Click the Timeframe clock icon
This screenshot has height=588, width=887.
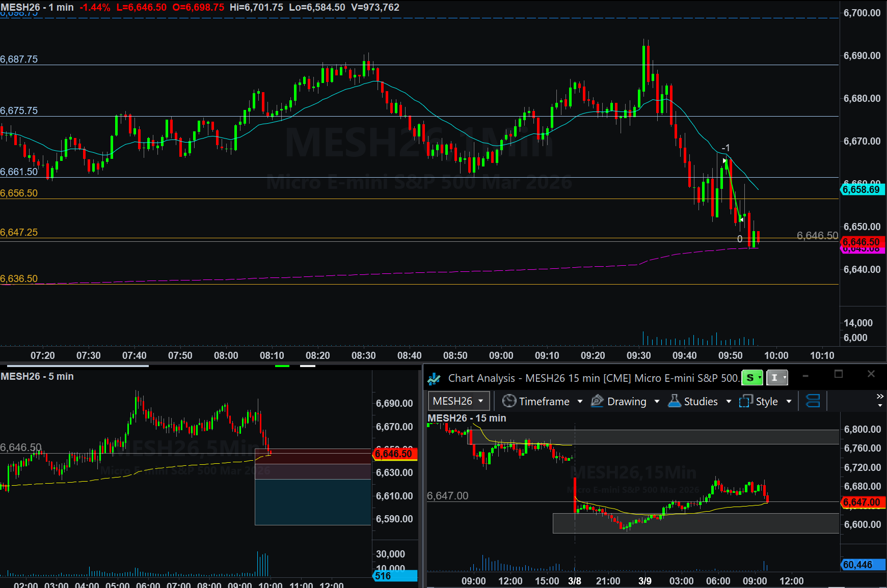(509, 401)
